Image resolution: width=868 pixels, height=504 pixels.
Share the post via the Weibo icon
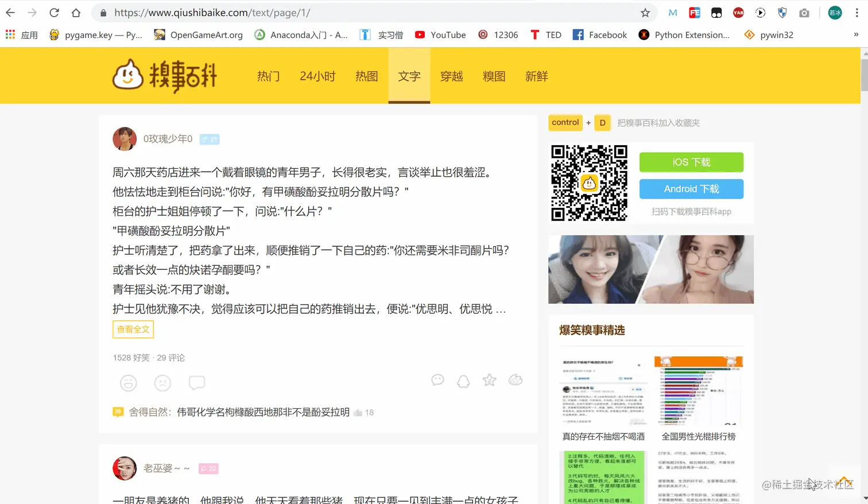515,380
